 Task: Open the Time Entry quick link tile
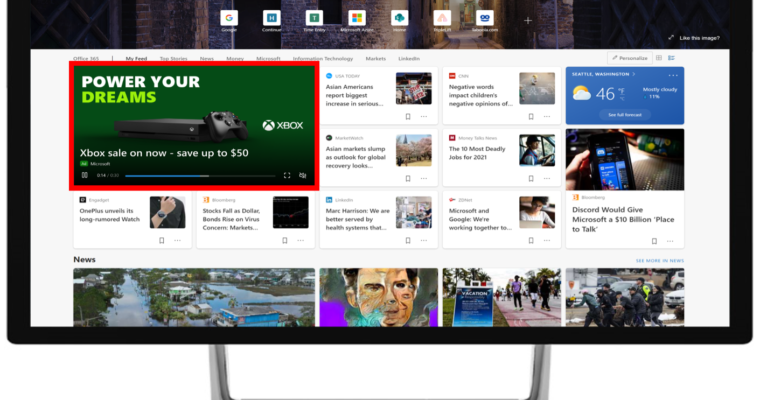[x=314, y=18]
